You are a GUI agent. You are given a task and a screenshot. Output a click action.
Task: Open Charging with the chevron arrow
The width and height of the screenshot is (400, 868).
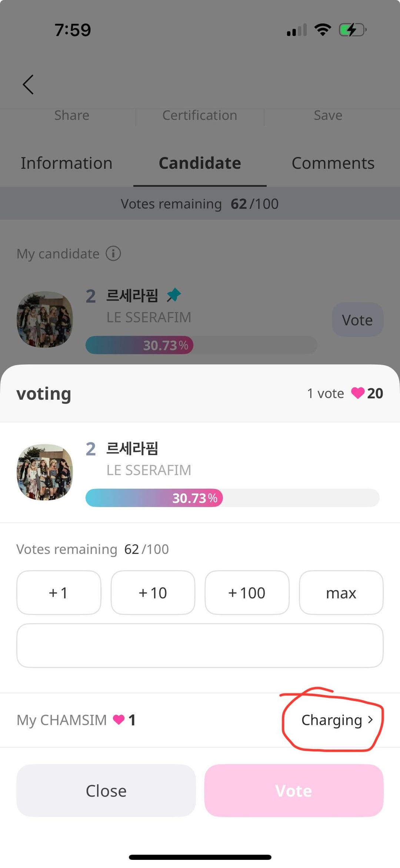[x=337, y=720]
